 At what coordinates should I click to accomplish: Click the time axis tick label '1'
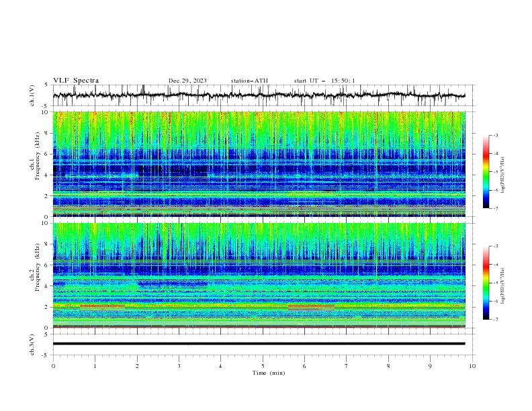coord(95,366)
